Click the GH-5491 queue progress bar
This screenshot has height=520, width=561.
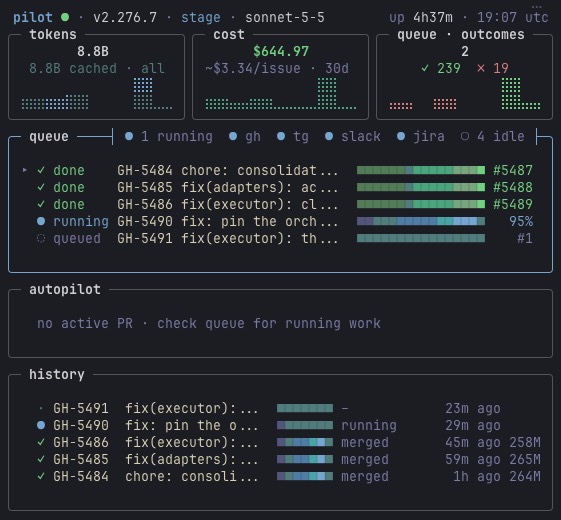coord(421,238)
